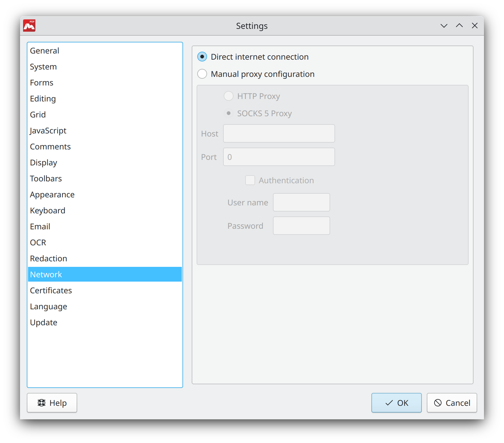Click the Host input field

click(x=279, y=133)
